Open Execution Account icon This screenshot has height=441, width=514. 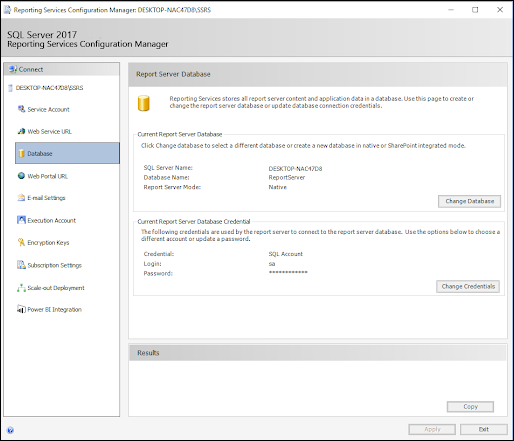(x=21, y=220)
